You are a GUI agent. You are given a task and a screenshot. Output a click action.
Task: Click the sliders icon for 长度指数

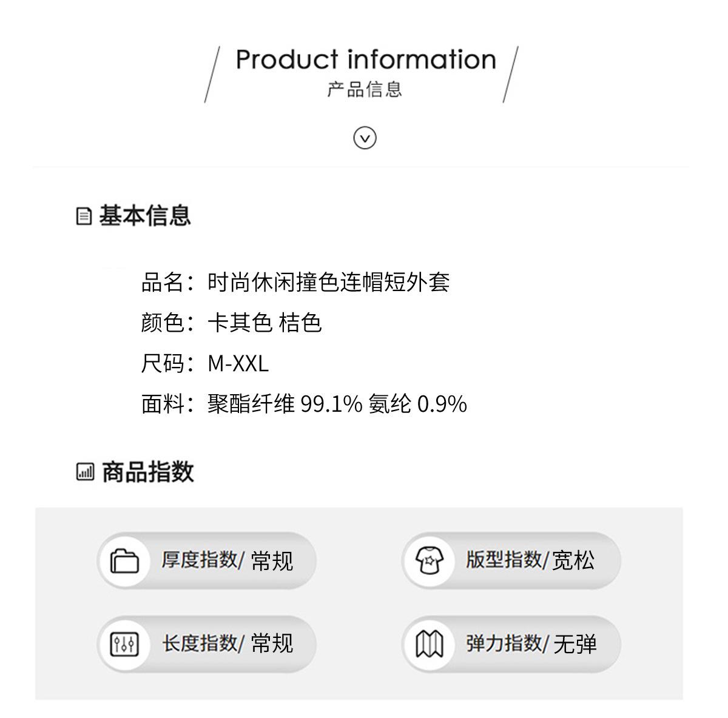coord(124,643)
